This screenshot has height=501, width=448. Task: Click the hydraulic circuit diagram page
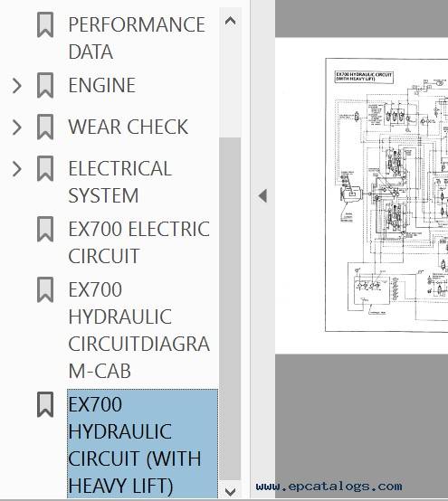click(x=361, y=195)
